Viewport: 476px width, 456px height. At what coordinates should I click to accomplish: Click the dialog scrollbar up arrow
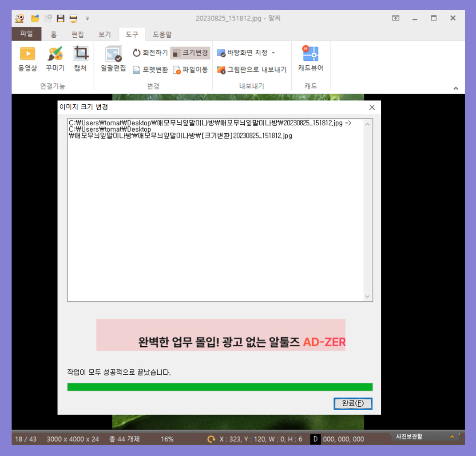click(x=367, y=124)
